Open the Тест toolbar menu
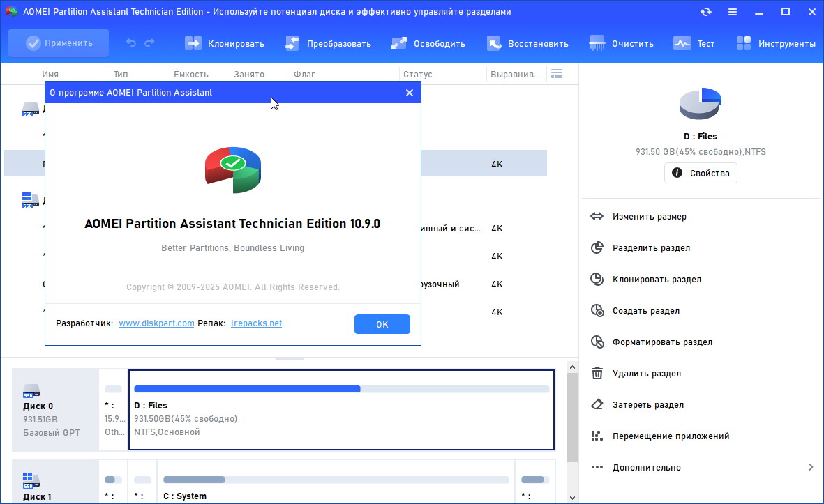Image resolution: width=824 pixels, height=504 pixels. pyautogui.click(x=694, y=44)
